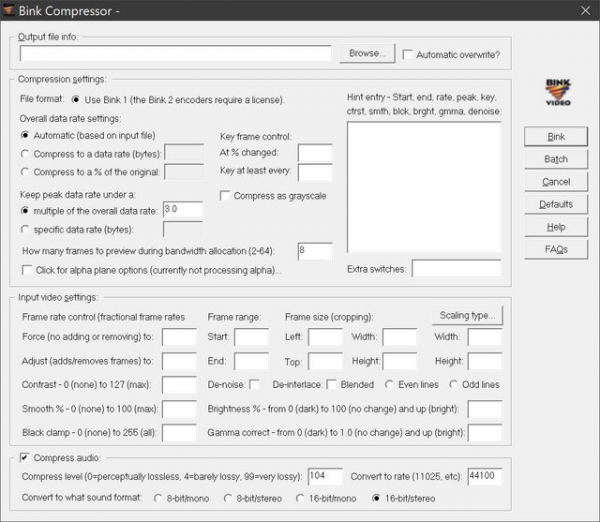Screen dimensions: 600x522
Task: Click the data rate (bytes) input field
Action: [184, 153]
